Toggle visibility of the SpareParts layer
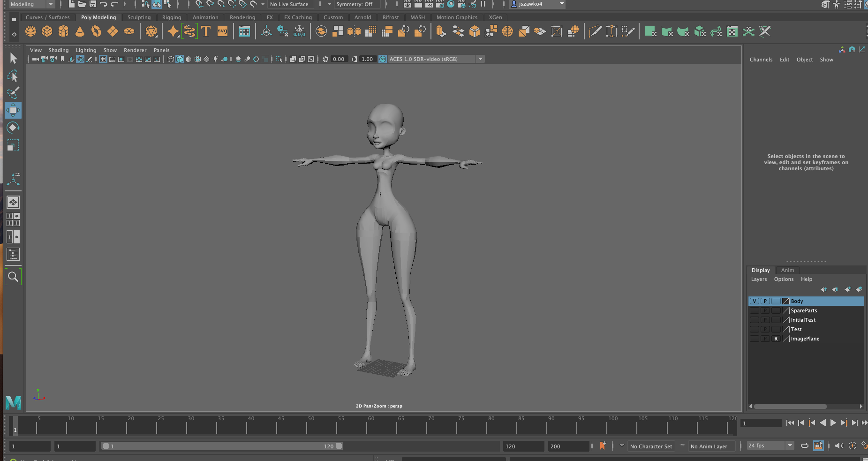This screenshot has height=461, width=868. [x=754, y=310]
